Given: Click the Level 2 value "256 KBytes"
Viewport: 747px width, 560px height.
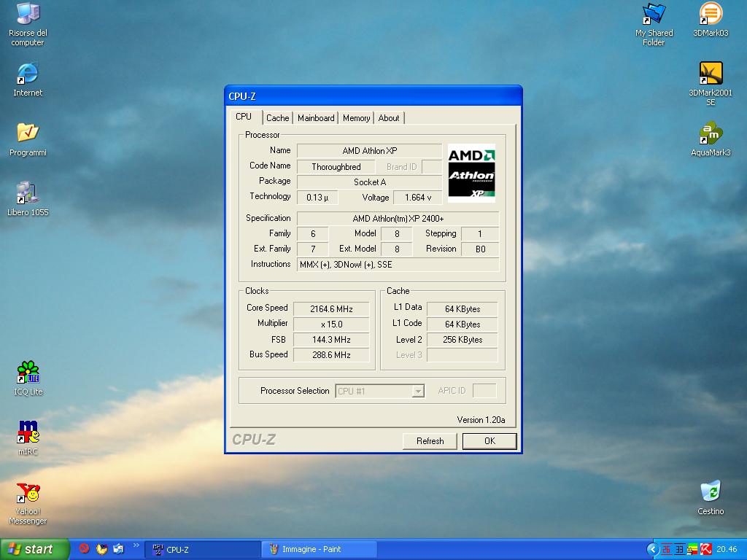Looking at the screenshot, I should pyautogui.click(x=462, y=340).
